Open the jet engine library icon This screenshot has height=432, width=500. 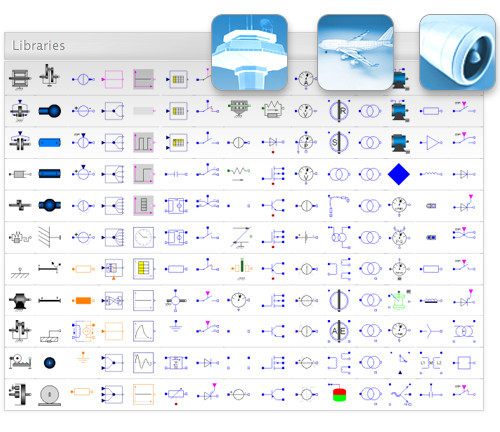pos(457,52)
